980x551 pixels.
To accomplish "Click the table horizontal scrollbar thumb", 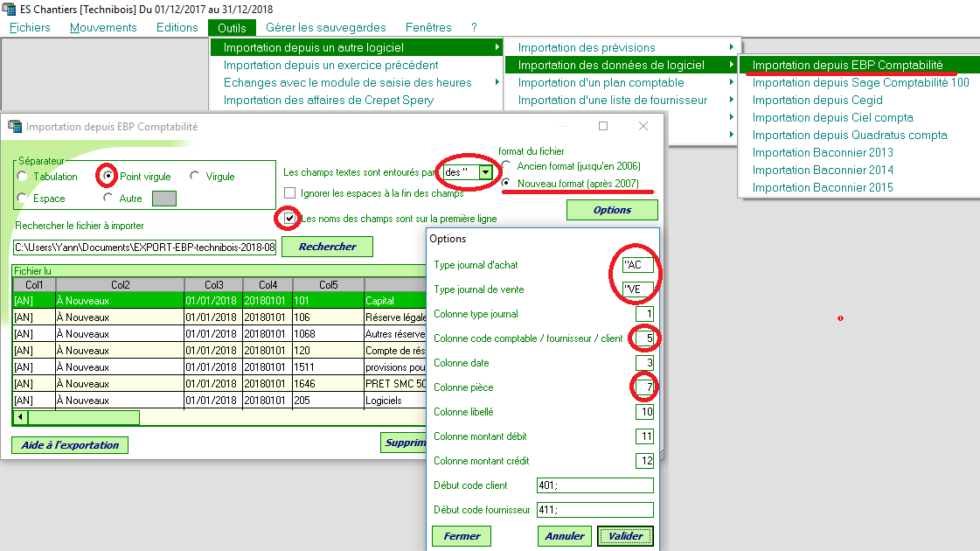I will tap(84, 417).
